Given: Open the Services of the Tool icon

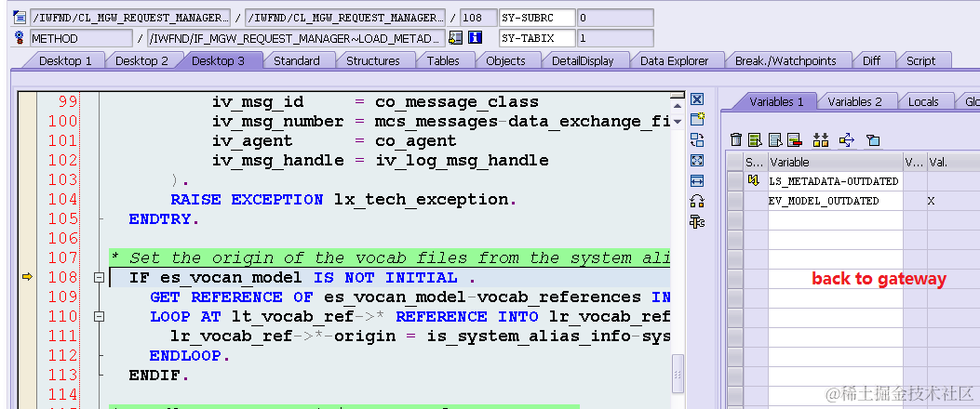Looking at the screenshot, I should click(x=697, y=221).
